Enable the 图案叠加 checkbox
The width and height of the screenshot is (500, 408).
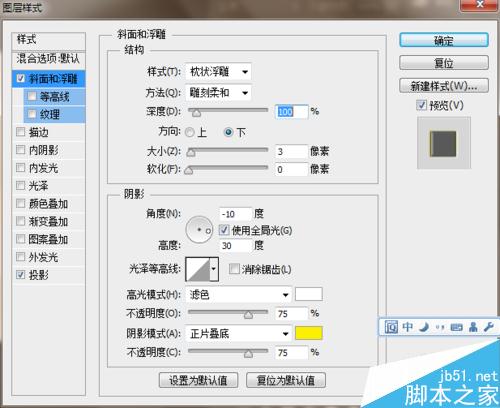pos(21,239)
